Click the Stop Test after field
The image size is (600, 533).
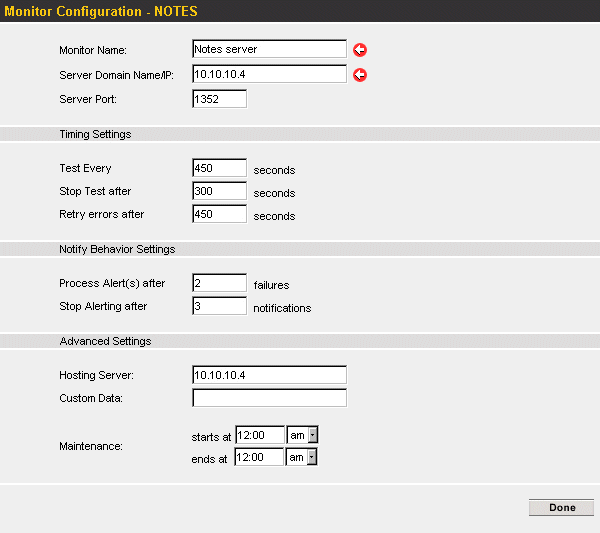pos(220,191)
